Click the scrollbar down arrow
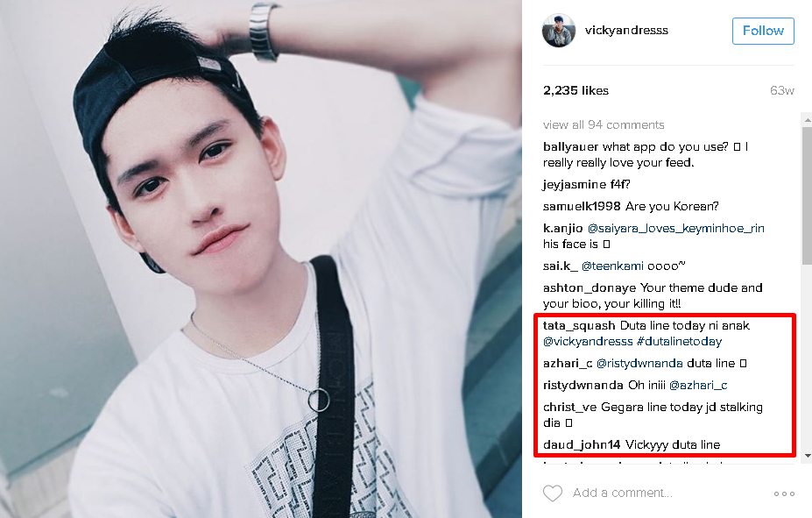 (x=807, y=456)
